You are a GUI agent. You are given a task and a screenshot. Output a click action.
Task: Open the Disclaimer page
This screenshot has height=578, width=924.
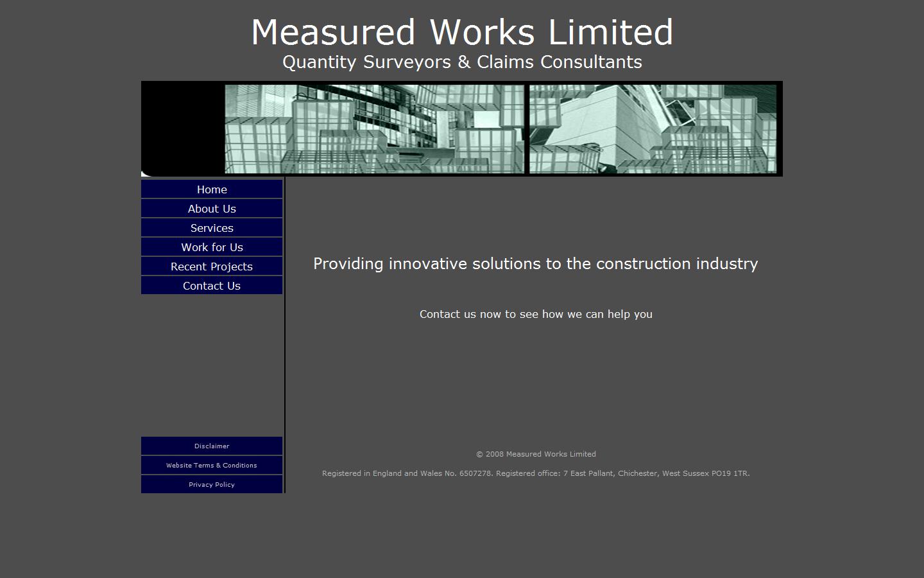pos(212,446)
